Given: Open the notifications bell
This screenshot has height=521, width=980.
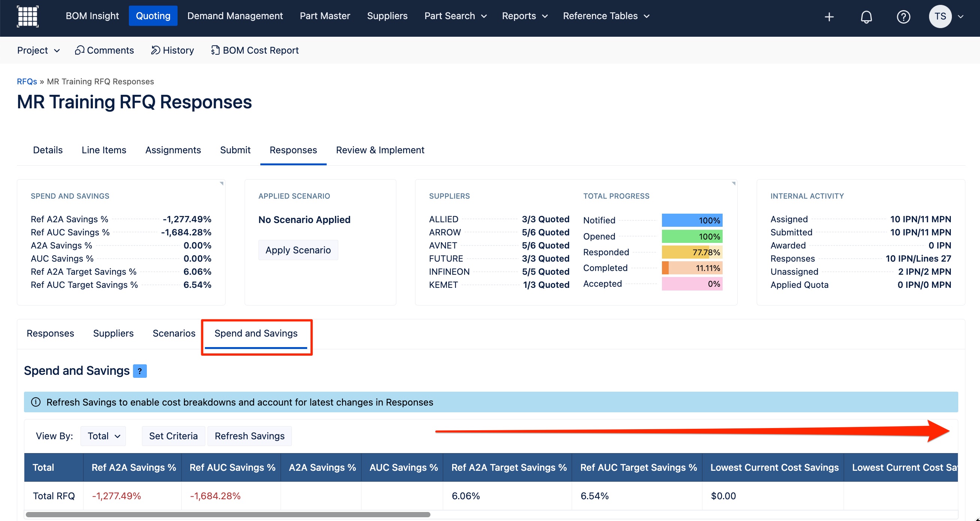Looking at the screenshot, I should pyautogui.click(x=866, y=17).
